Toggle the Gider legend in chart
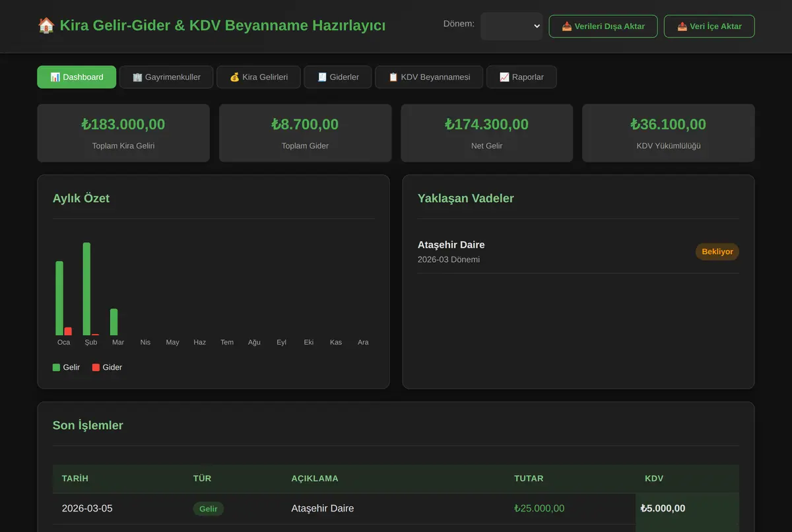This screenshot has height=532, width=792. (x=107, y=367)
